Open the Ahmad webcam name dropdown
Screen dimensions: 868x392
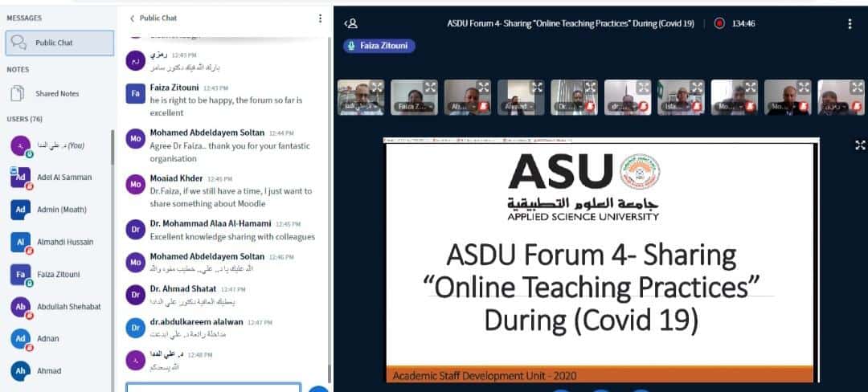[518, 106]
